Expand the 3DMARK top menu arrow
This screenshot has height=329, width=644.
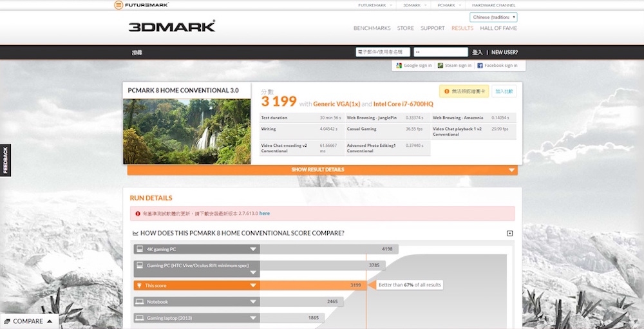click(x=425, y=5)
